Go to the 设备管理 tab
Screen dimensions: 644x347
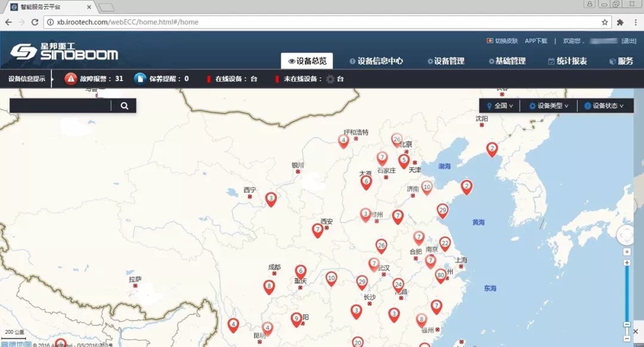(x=445, y=61)
